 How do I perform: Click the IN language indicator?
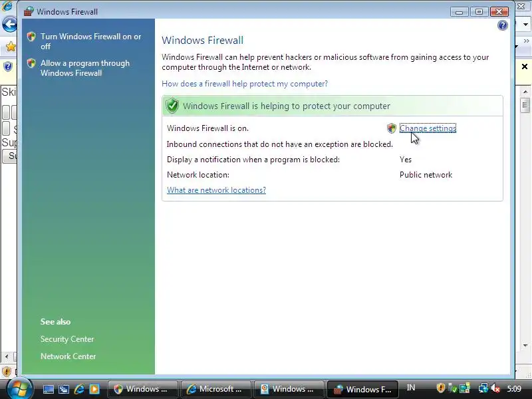click(411, 388)
